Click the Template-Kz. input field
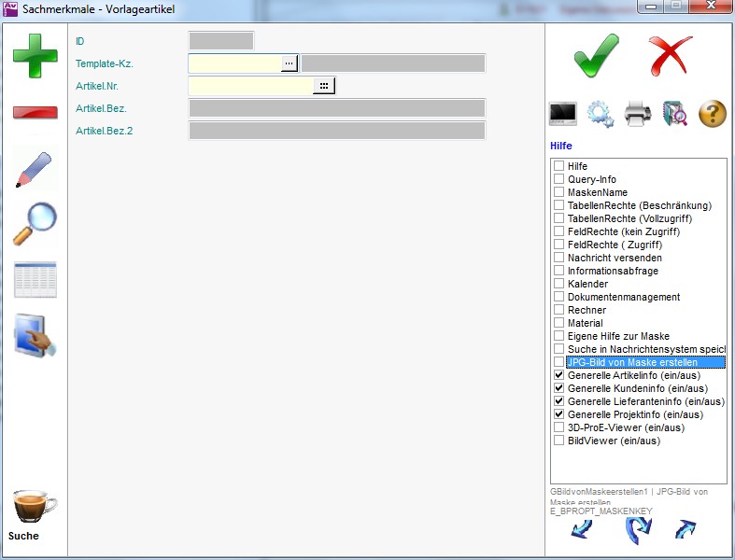Screen dimensions: 735x560 pyautogui.click(x=234, y=63)
